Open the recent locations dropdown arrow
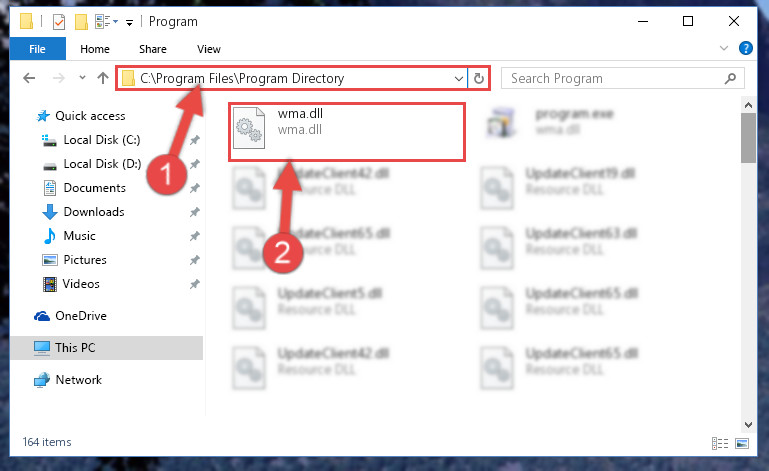The width and height of the screenshot is (769, 471). [82, 78]
